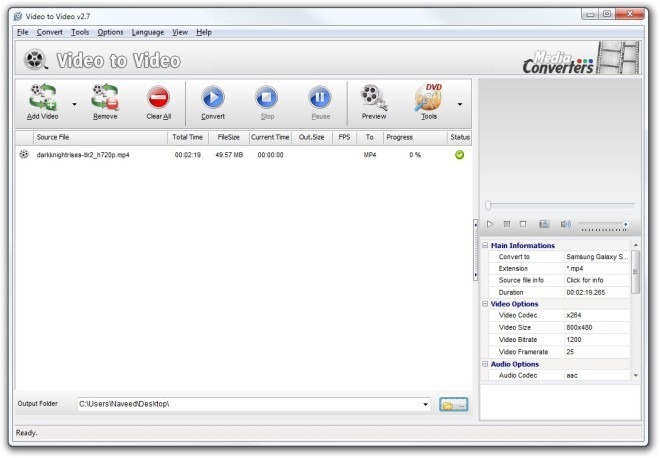Mute audio with the speaker icon
Screen dimensions: 660x458
click(566, 224)
